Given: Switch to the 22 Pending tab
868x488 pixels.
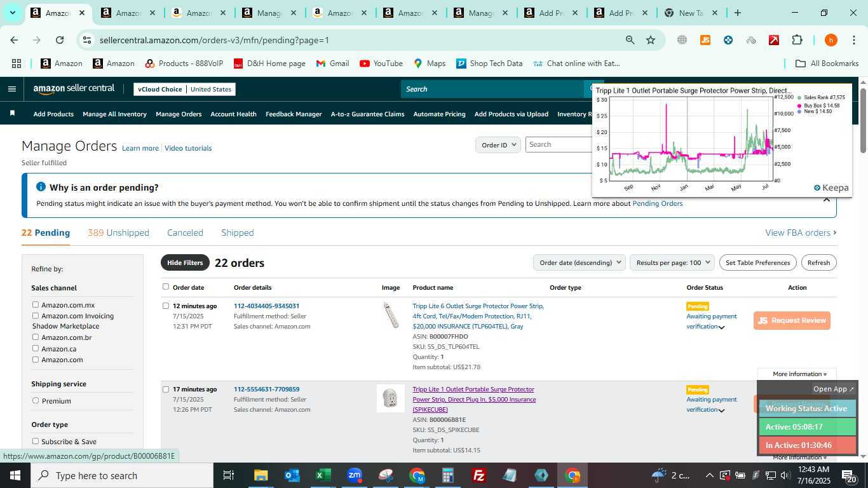Looking at the screenshot, I should pyautogui.click(x=46, y=233).
